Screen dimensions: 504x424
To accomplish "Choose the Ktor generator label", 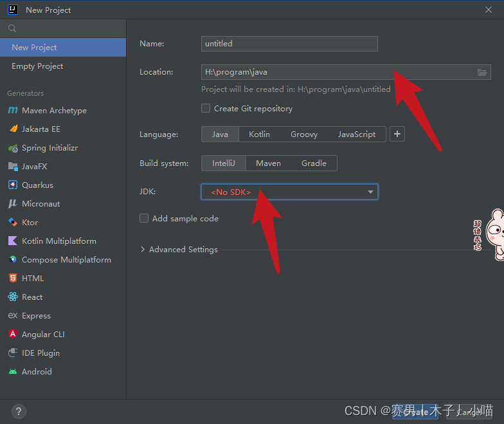I will [30, 223].
